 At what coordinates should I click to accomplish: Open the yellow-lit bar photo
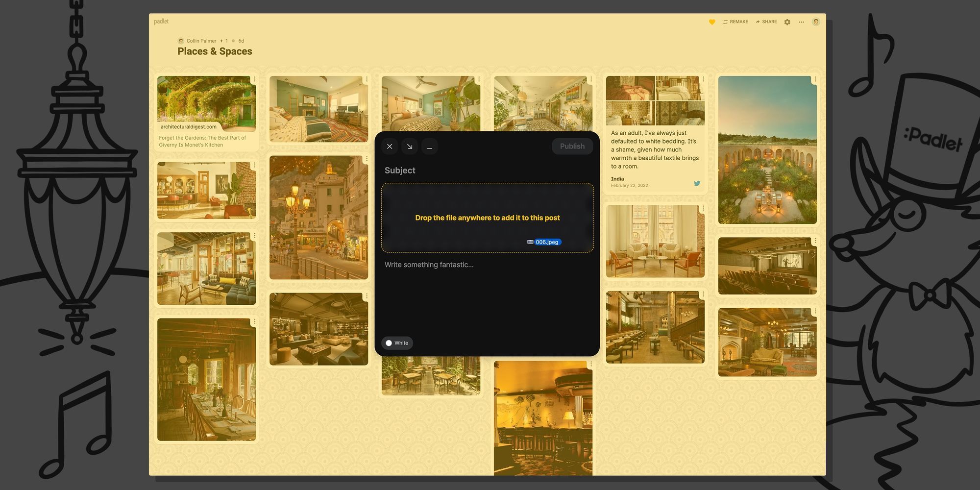click(543, 418)
